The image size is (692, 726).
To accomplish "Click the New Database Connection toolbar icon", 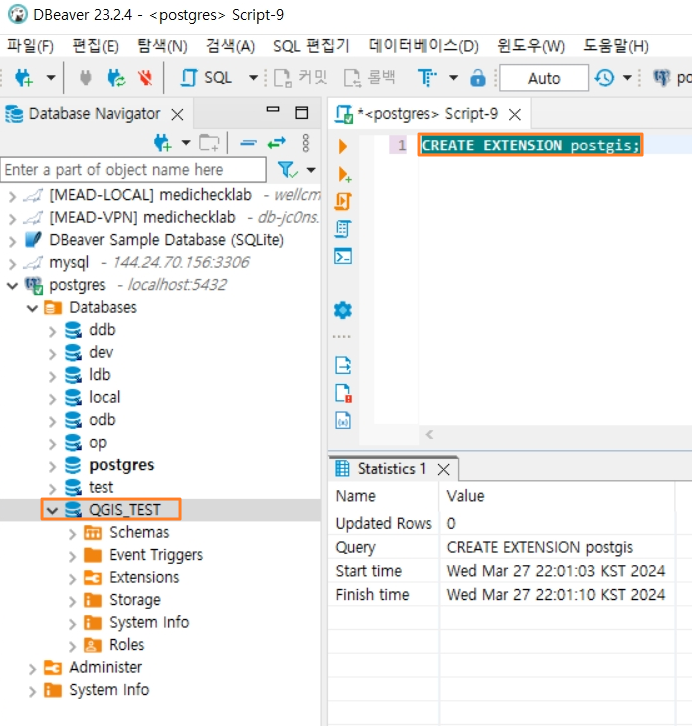I will (24, 78).
